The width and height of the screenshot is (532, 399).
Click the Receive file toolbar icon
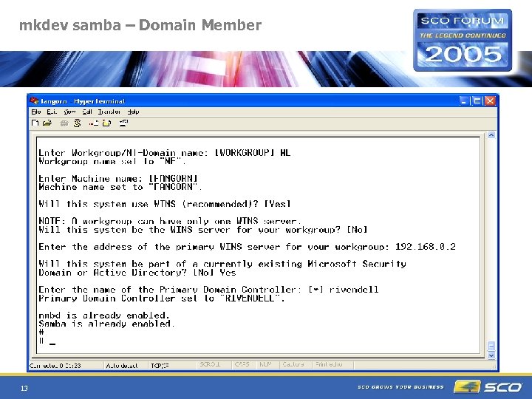pos(106,123)
